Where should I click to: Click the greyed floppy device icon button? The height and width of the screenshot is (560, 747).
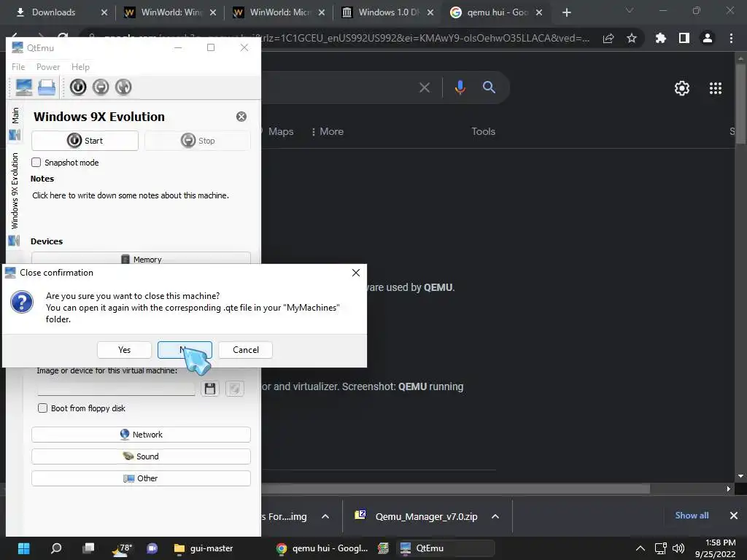coord(235,389)
